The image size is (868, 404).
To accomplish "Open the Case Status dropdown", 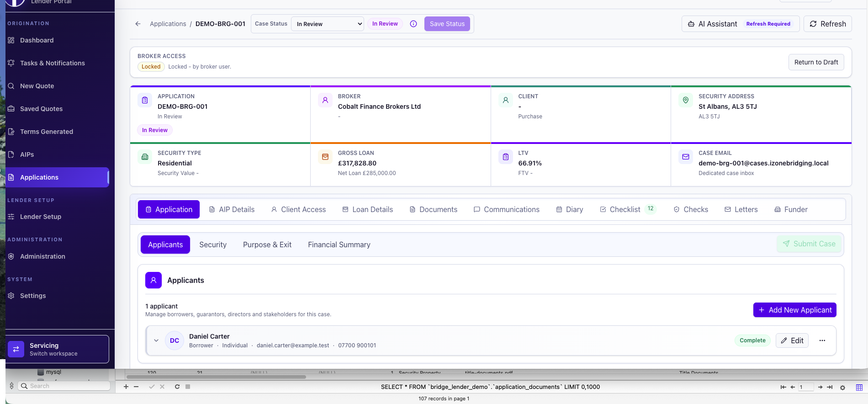I will [x=328, y=24].
